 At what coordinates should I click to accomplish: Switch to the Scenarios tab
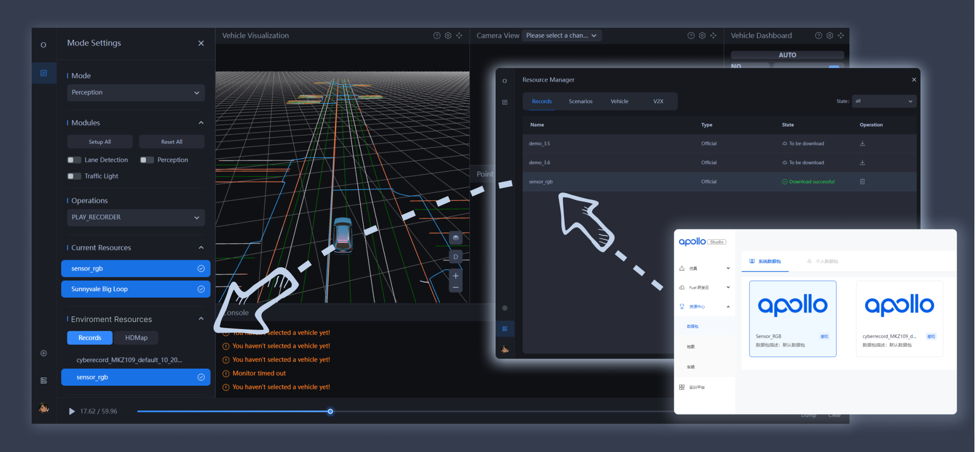(x=580, y=102)
